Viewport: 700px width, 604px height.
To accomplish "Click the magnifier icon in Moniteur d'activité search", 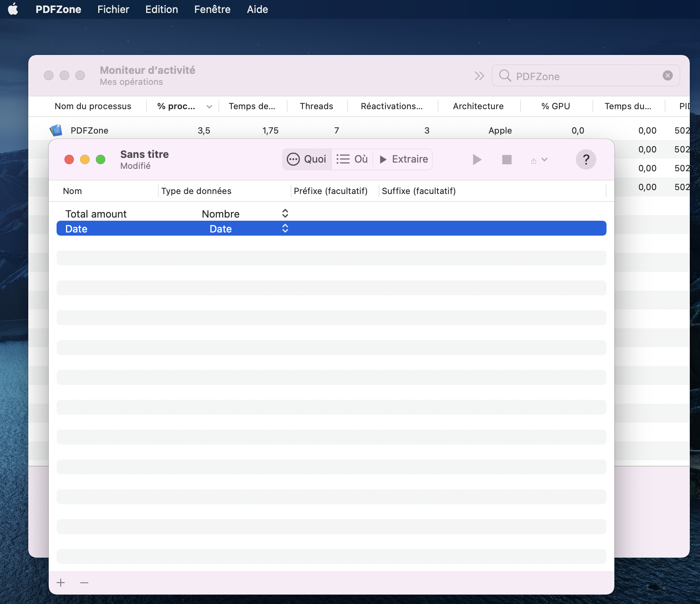I will click(505, 75).
